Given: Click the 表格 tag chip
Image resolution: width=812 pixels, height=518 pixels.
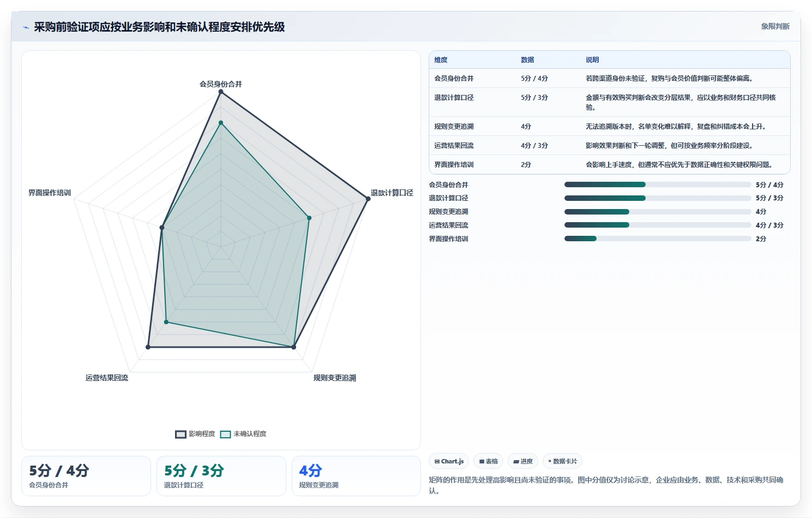Looking at the screenshot, I should [488, 461].
